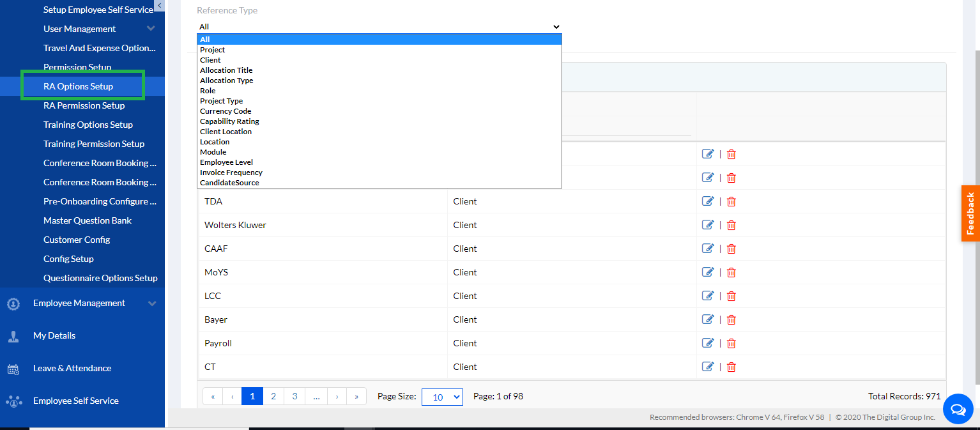Click the orange Feedback tab

point(970,213)
